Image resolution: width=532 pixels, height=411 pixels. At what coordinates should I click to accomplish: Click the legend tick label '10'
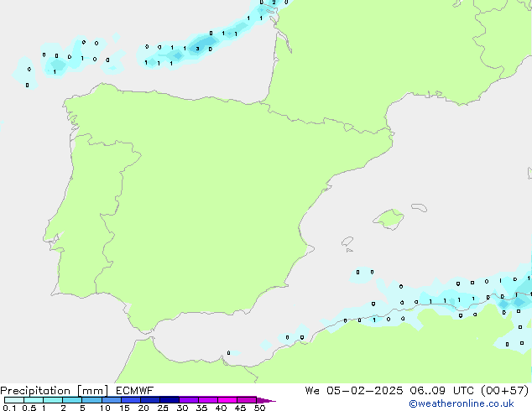coord(105,408)
